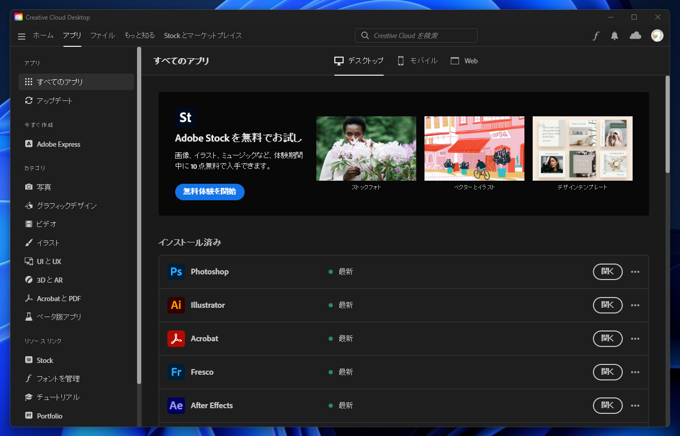Switch to the もっと知る menu tab
Viewport: 680px width, 436px height.
point(140,36)
